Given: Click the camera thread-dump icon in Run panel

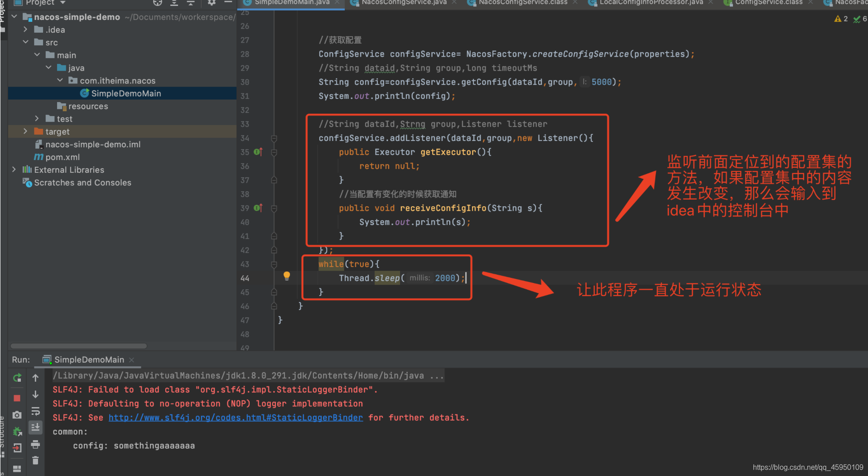Looking at the screenshot, I should [x=17, y=415].
